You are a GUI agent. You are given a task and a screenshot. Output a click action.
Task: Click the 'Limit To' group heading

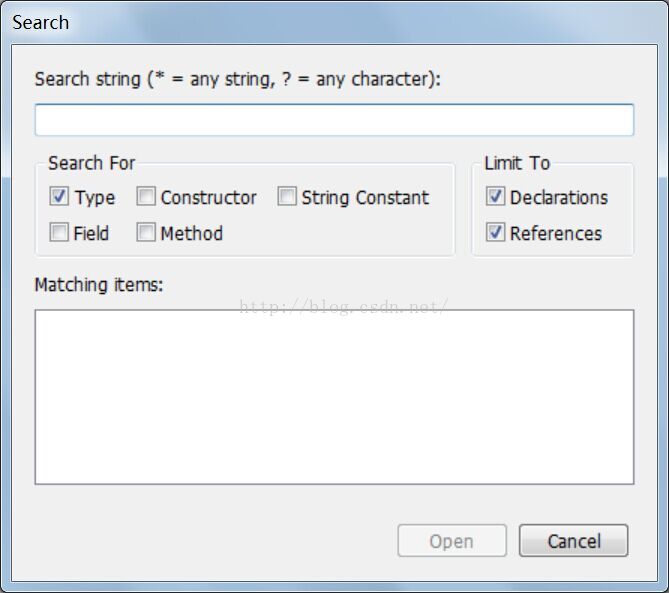517,163
